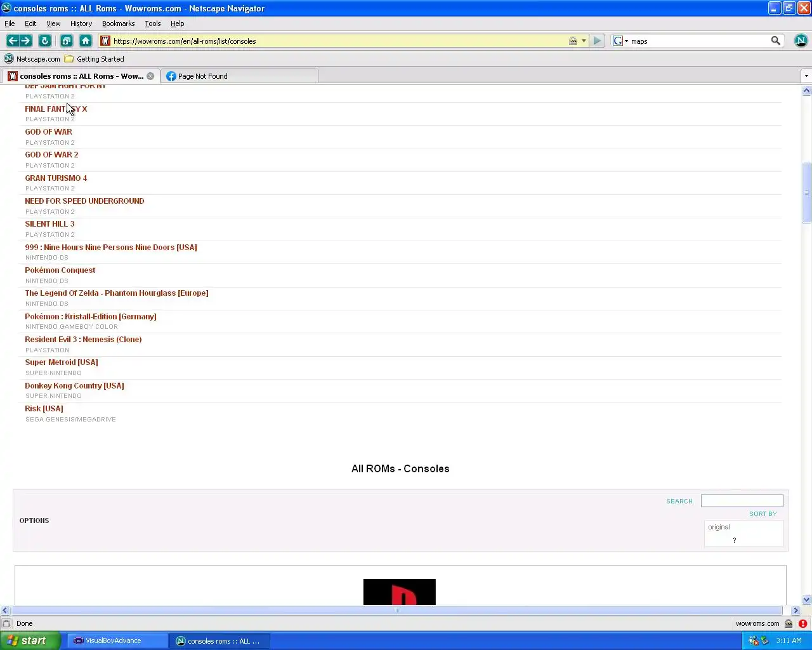Open the tab list dropdown arrow
This screenshot has height=650, width=812.
click(806, 76)
